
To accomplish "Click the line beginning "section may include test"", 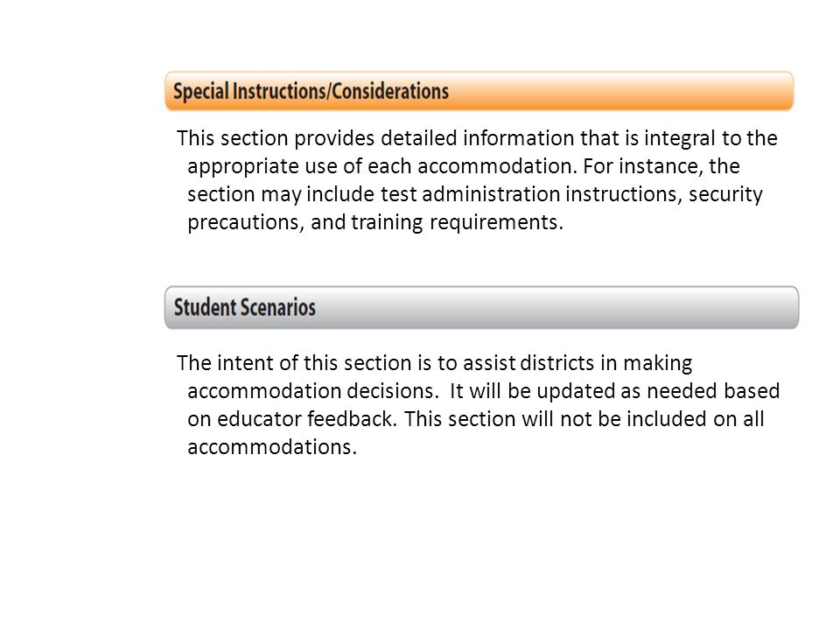I will pyautogui.click(x=474, y=194).
